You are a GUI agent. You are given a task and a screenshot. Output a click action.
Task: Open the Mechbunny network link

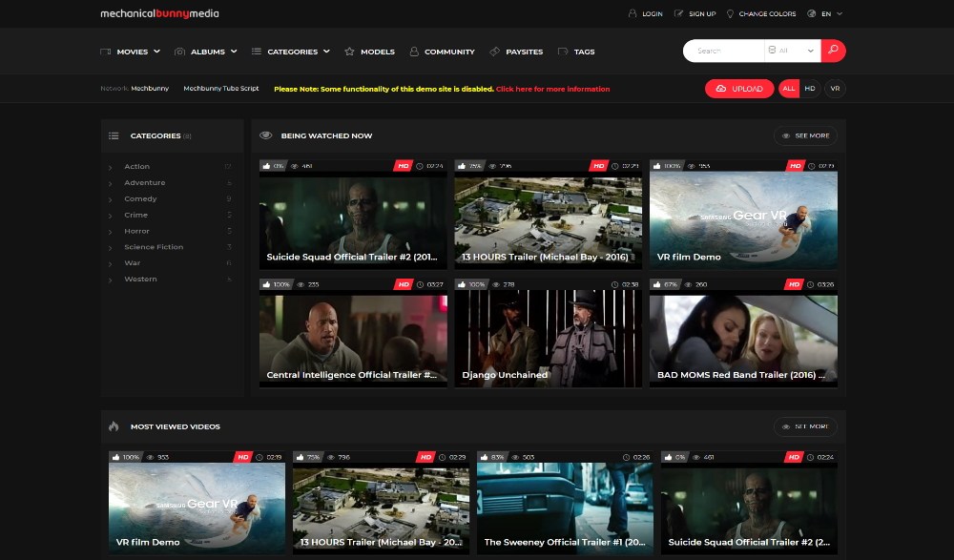150,89
